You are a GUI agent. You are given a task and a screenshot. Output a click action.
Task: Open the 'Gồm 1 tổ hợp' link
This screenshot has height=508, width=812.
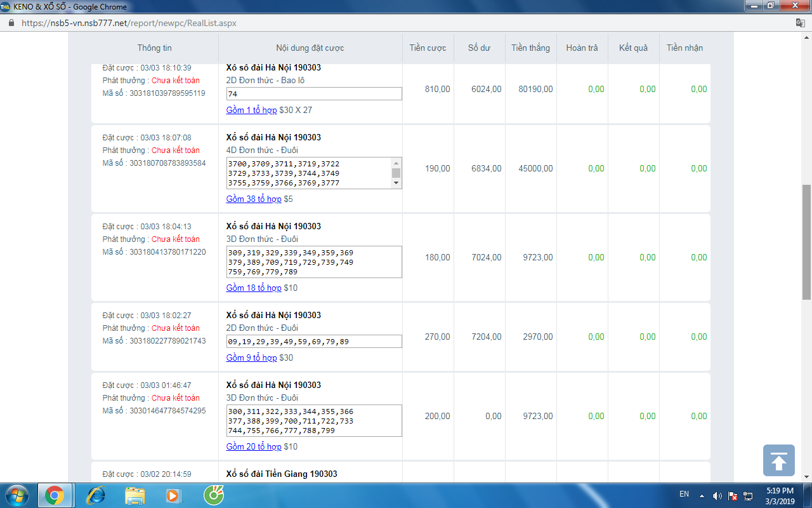tap(251, 110)
